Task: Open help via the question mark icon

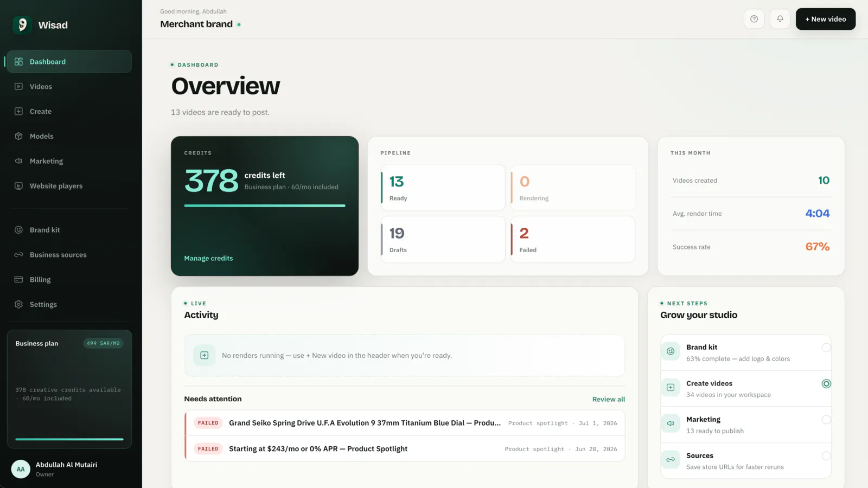Action: point(754,19)
